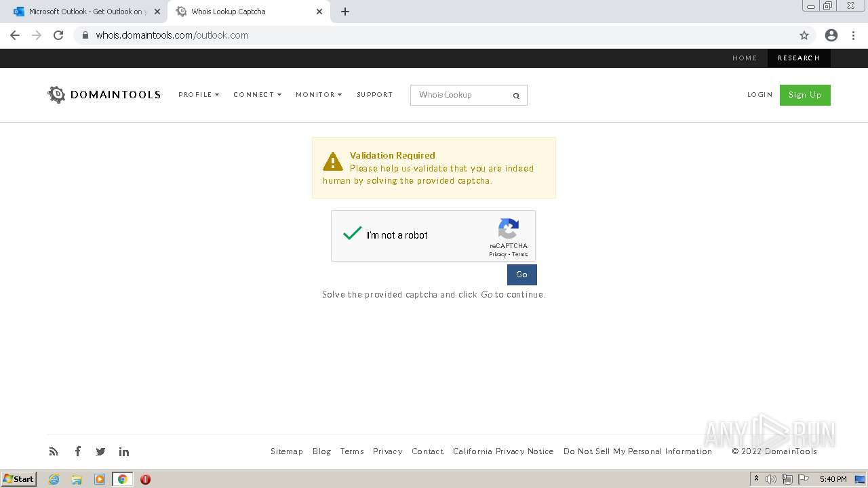The image size is (868, 488).
Task: Go to HOME in top bar
Action: 745,58
